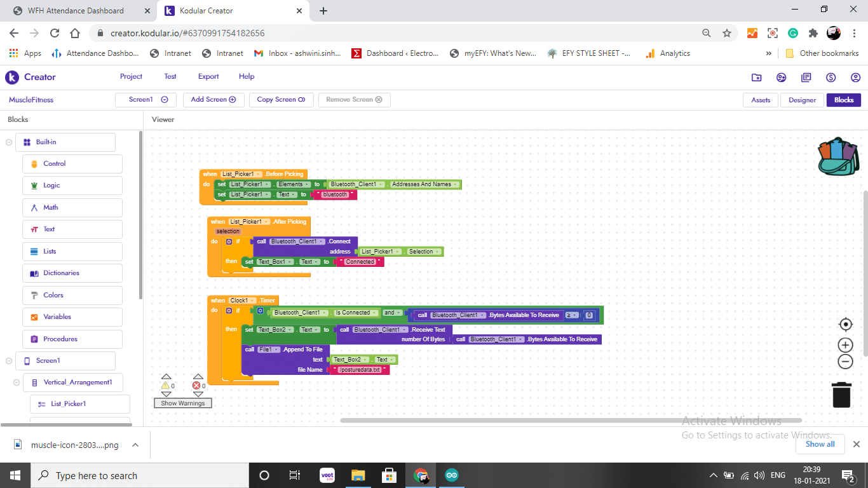Open the Test menu
The height and width of the screenshot is (488, 868).
[170, 77]
